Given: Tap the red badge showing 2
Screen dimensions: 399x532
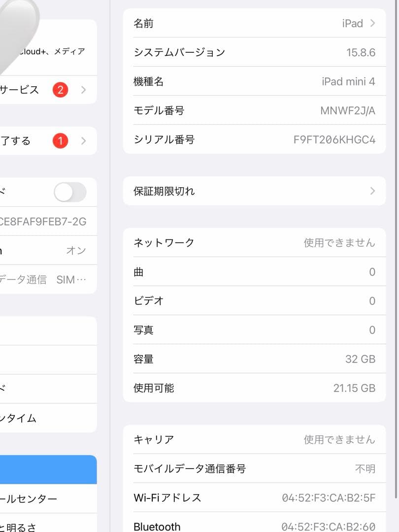Looking at the screenshot, I should (x=60, y=90).
